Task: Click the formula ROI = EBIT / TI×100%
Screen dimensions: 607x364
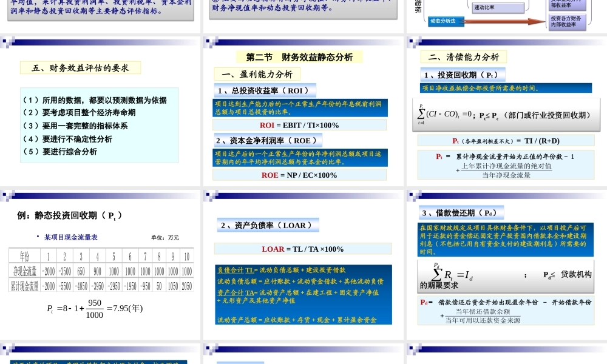Action: tap(299, 125)
